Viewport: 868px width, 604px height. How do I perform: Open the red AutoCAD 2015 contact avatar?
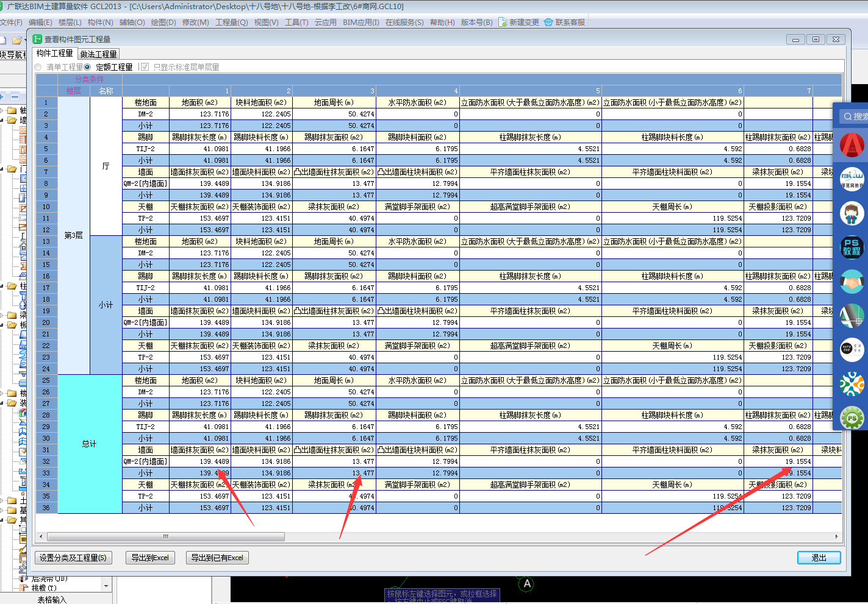tap(852, 145)
